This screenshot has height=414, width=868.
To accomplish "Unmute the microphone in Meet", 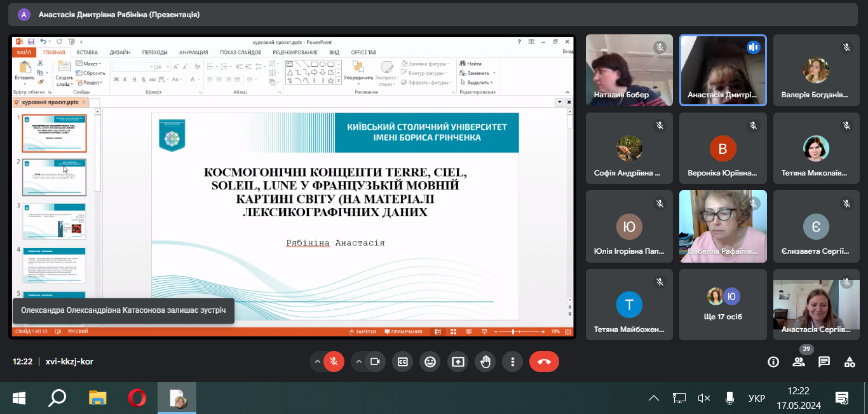I will click(334, 362).
